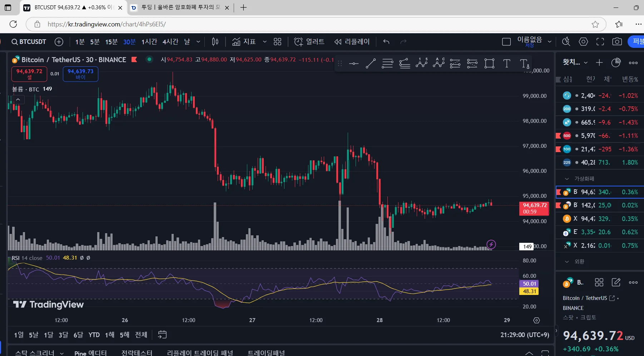Viewport: 644px width, 356px height.
Task: Set chart range to 5날
Action: [34, 335]
